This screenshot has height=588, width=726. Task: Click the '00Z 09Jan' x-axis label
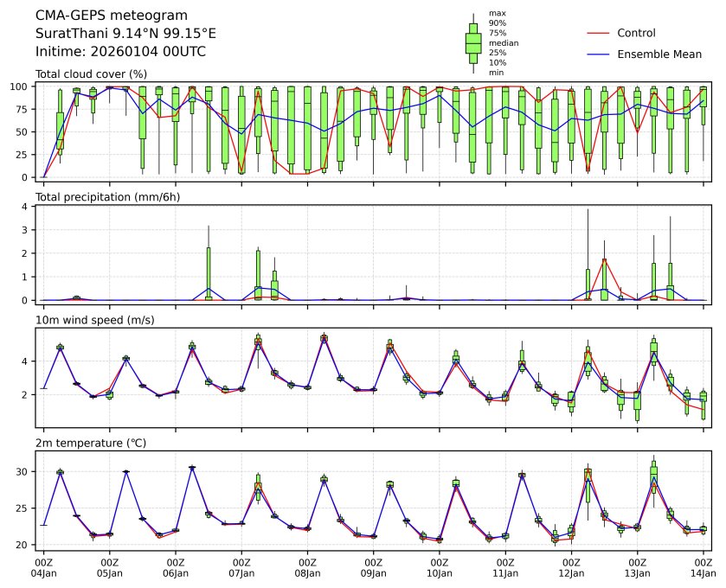click(373, 567)
